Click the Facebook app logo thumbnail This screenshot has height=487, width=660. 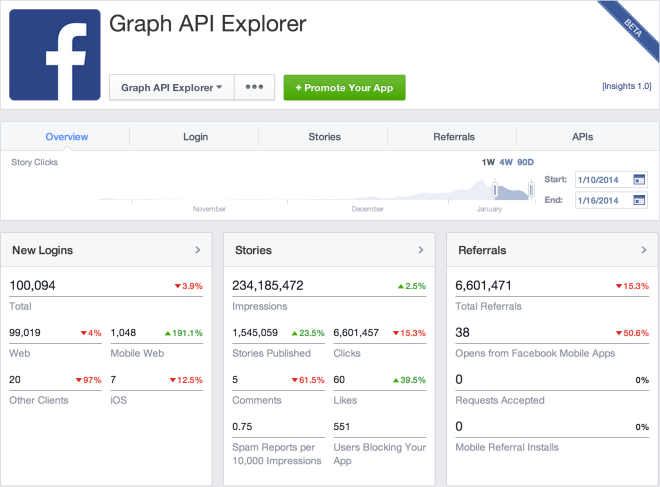pos(55,55)
